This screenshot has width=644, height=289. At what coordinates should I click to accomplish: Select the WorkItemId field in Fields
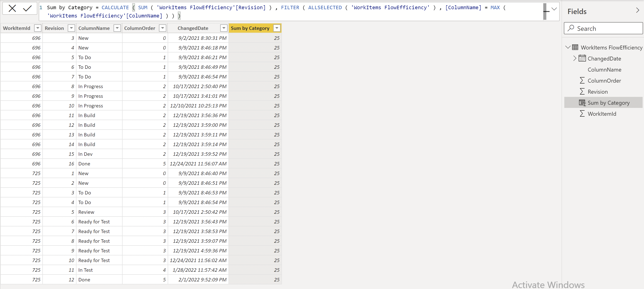tap(602, 114)
